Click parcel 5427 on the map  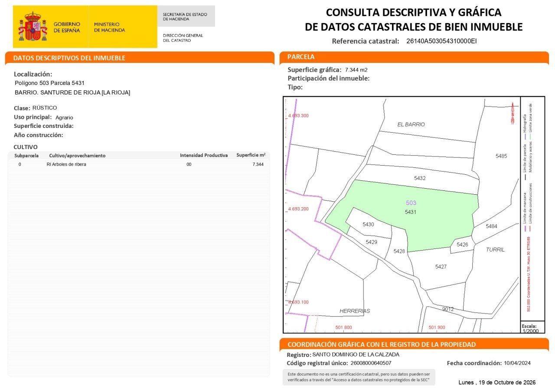(441, 267)
